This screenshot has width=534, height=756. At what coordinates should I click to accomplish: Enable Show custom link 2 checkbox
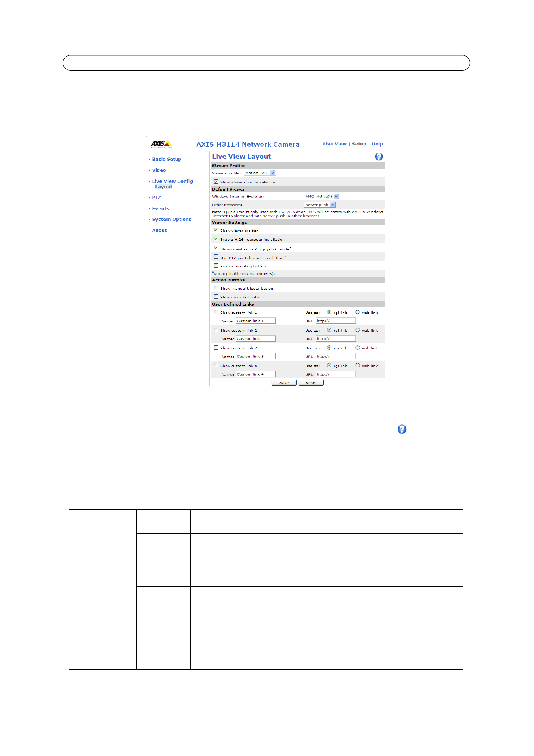(216, 330)
